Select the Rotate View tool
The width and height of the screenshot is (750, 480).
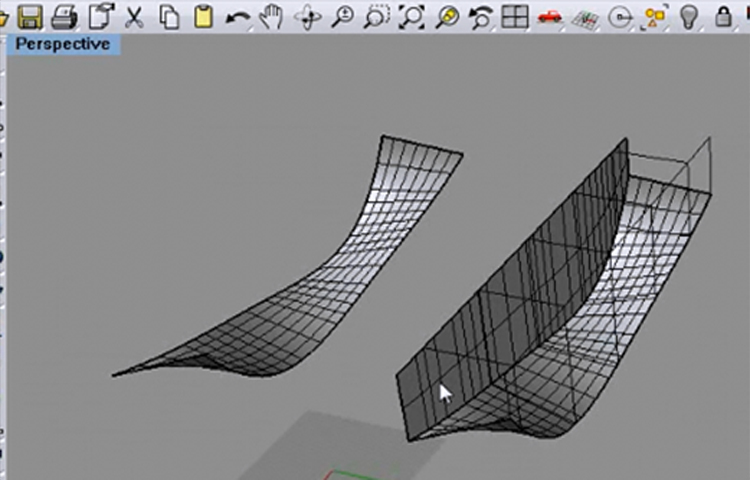[x=307, y=16]
